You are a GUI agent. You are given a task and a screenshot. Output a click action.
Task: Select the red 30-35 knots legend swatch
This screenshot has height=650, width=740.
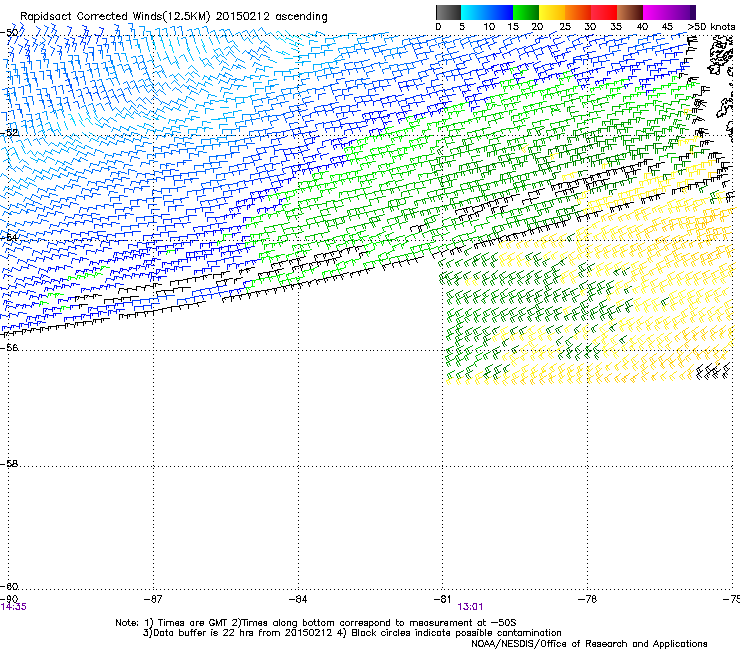click(x=604, y=12)
